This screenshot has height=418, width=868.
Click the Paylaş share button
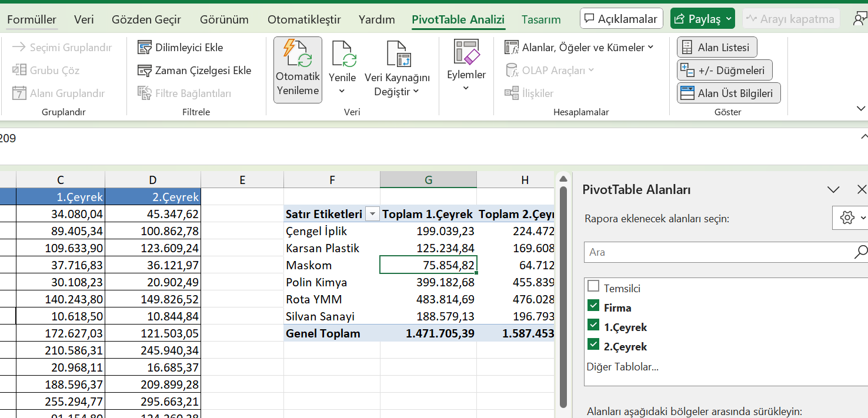pos(702,19)
